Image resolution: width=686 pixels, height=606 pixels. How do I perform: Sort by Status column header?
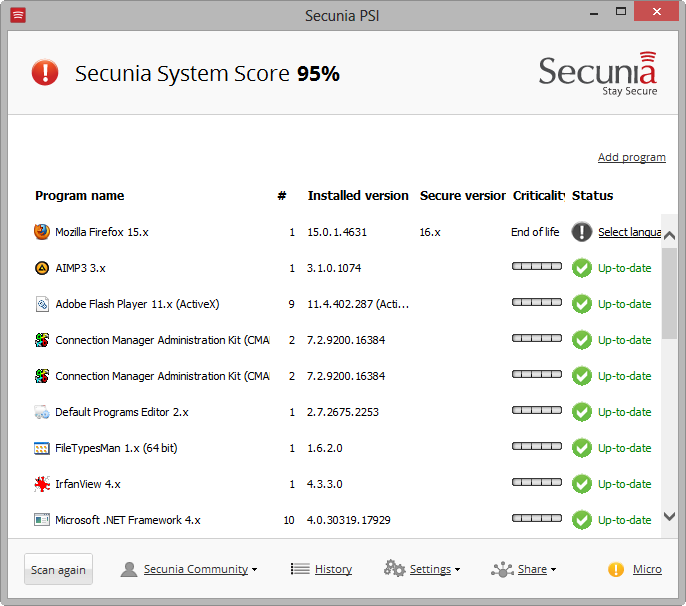(x=592, y=196)
